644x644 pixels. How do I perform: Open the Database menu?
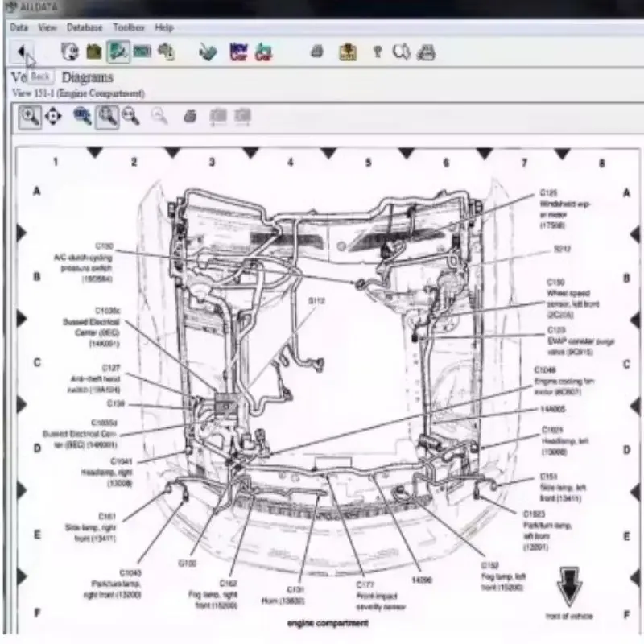(85, 27)
